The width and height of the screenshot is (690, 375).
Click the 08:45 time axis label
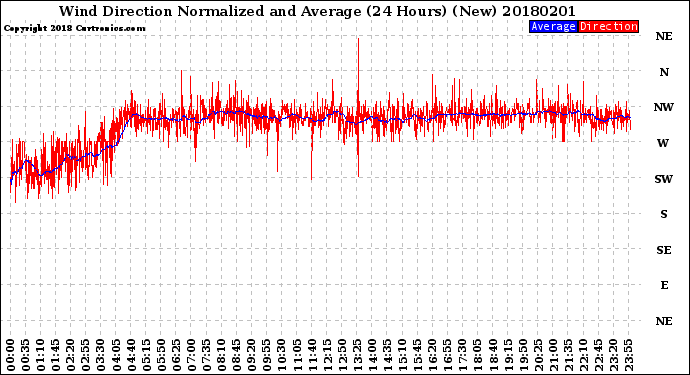tap(237, 355)
